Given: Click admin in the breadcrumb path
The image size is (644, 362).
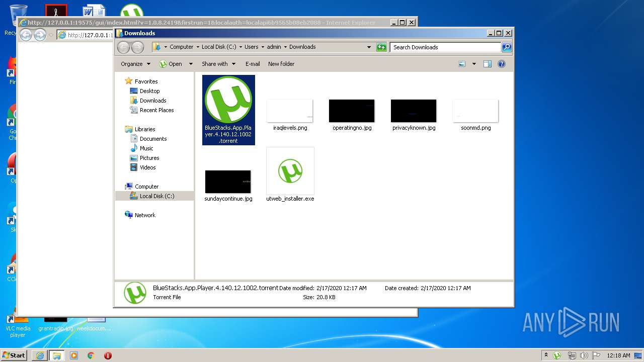Looking at the screenshot, I should 274,47.
